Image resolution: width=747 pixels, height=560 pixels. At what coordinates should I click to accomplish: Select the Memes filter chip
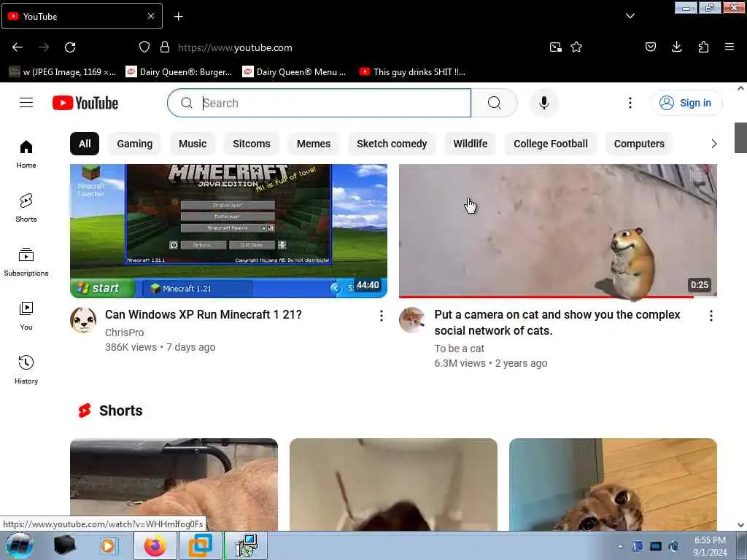point(314,144)
